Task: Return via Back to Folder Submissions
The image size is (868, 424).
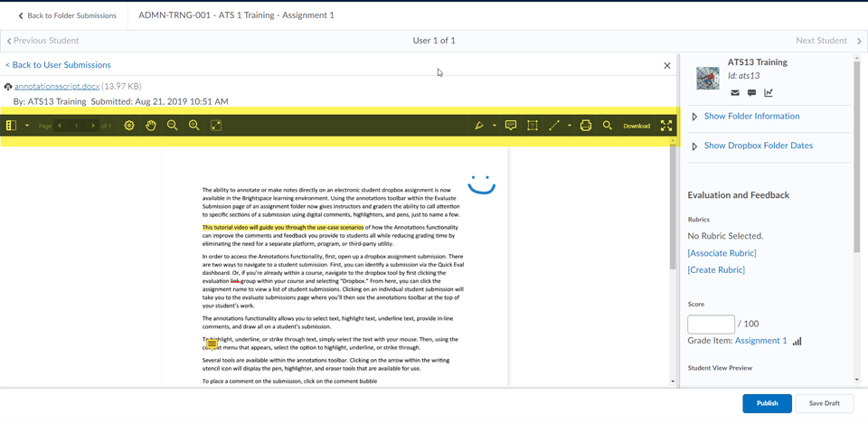Action: click(x=68, y=15)
